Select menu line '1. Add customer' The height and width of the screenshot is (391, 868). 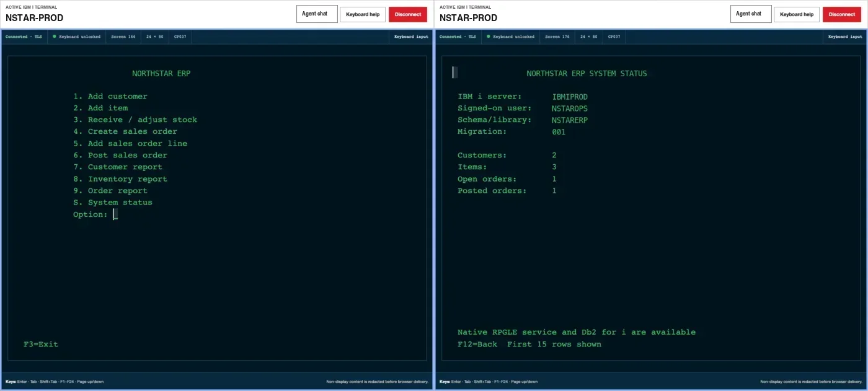110,96
